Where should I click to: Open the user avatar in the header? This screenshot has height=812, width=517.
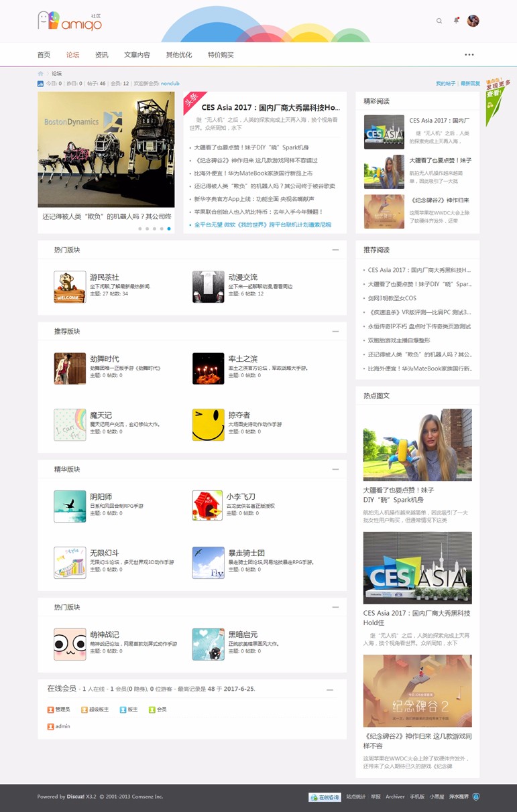click(473, 21)
